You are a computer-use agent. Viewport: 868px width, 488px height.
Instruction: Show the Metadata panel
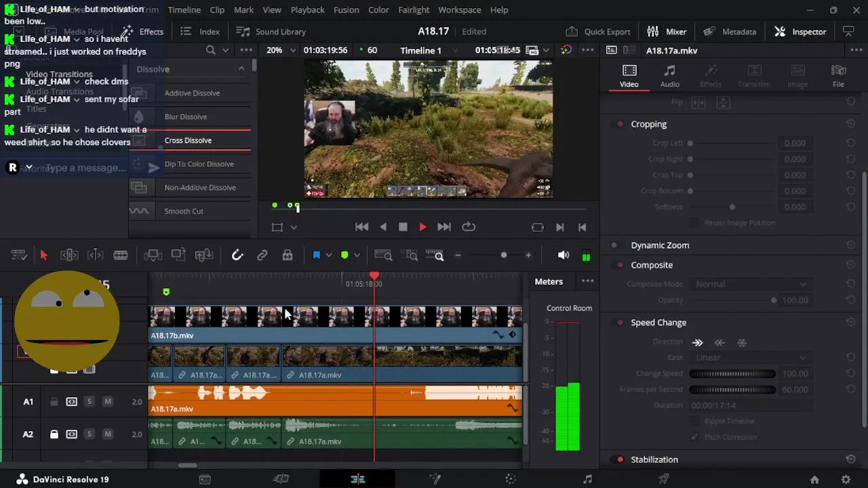[730, 31]
